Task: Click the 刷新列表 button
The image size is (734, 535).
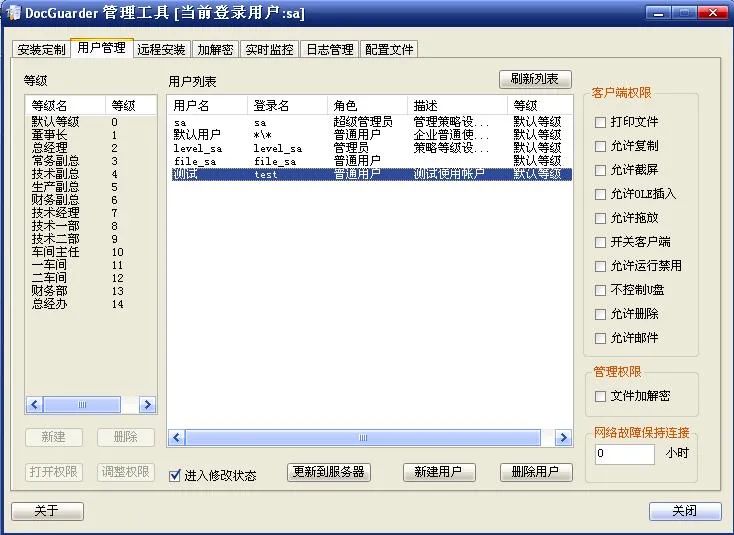Action: [x=535, y=79]
